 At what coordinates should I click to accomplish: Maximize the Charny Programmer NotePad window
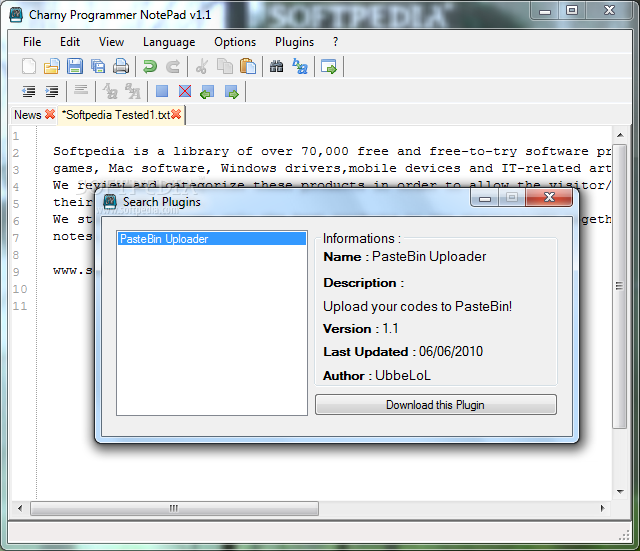click(572, 10)
